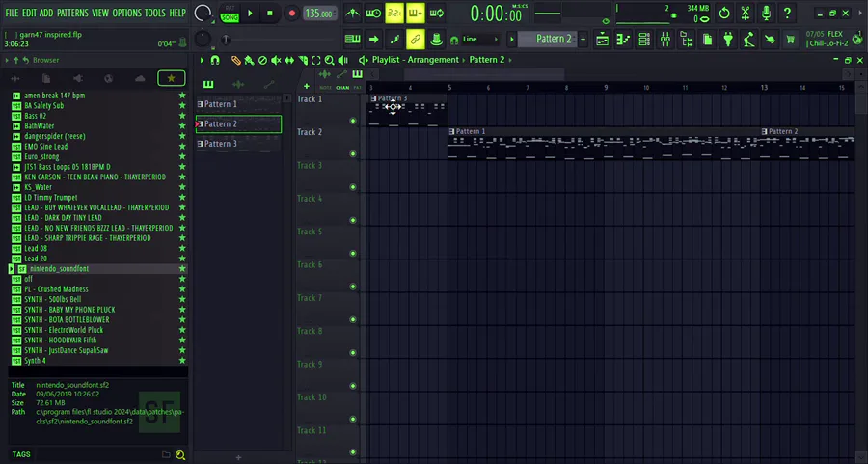Image resolution: width=868 pixels, height=464 pixels.
Task: Open the Piano roll view icon
Action: [x=623, y=40]
